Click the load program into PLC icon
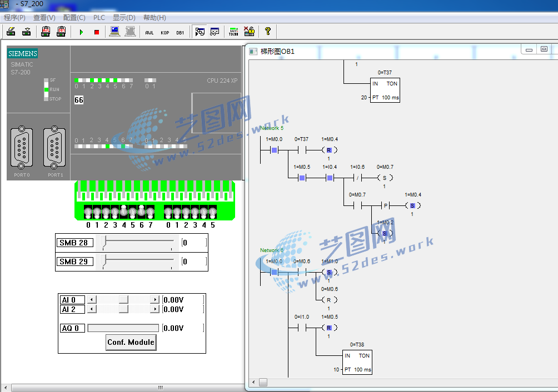This screenshot has height=392, width=558. pyautogui.click(x=11, y=32)
